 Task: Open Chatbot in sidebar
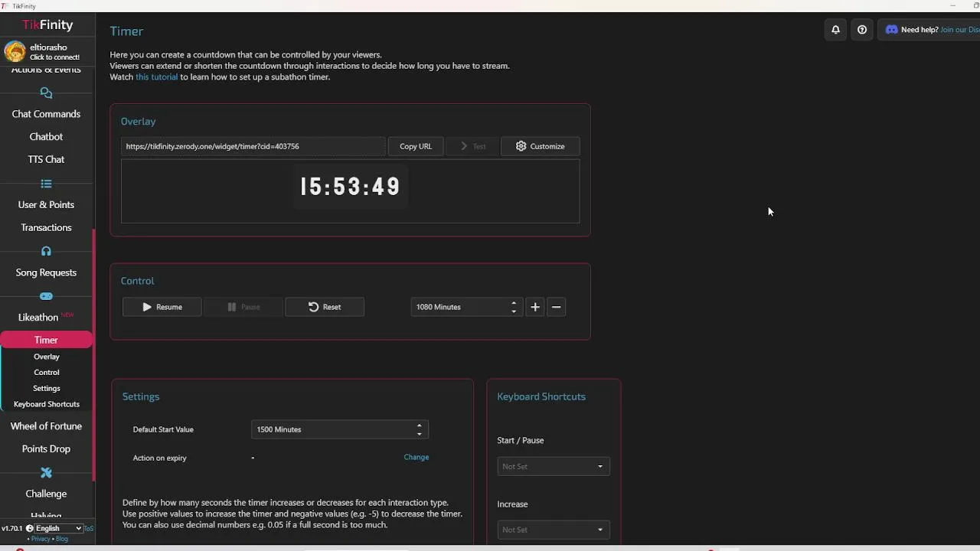coord(46,136)
